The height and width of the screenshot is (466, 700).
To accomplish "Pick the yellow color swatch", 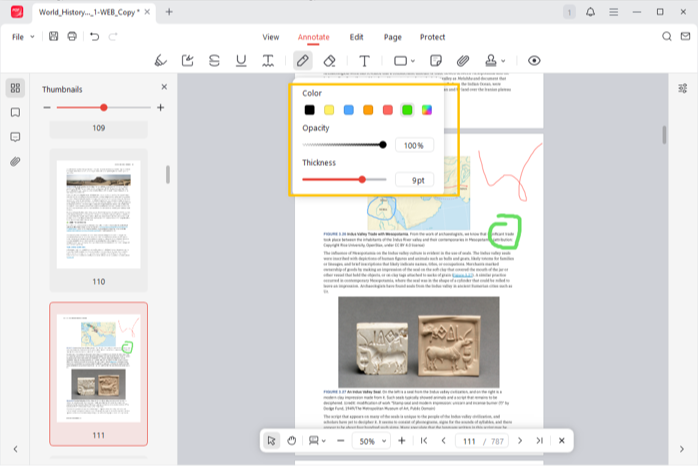I will click(x=329, y=110).
